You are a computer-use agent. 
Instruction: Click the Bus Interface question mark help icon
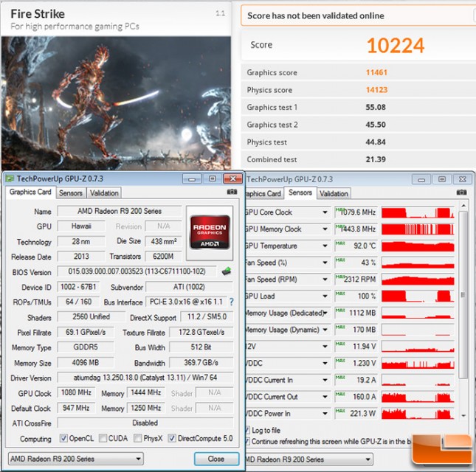tap(232, 302)
